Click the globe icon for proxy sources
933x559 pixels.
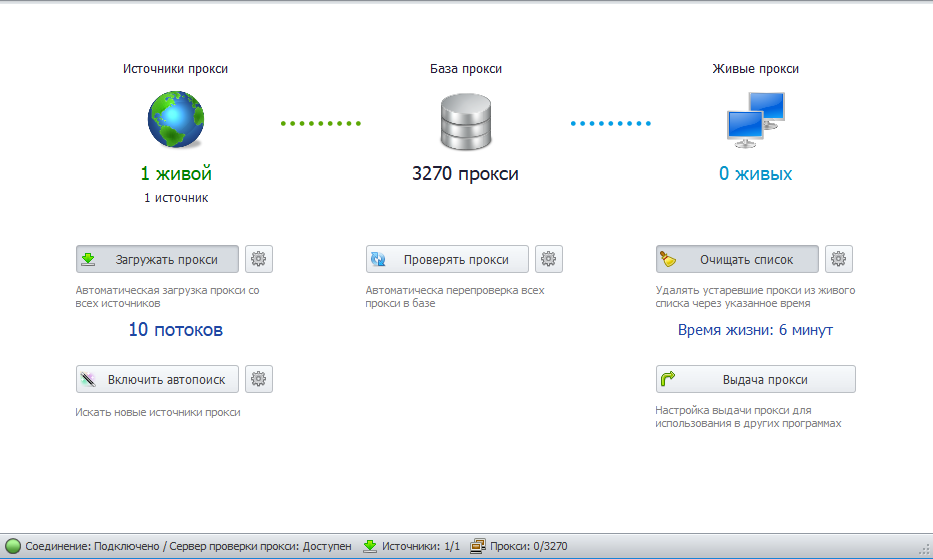(176, 119)
